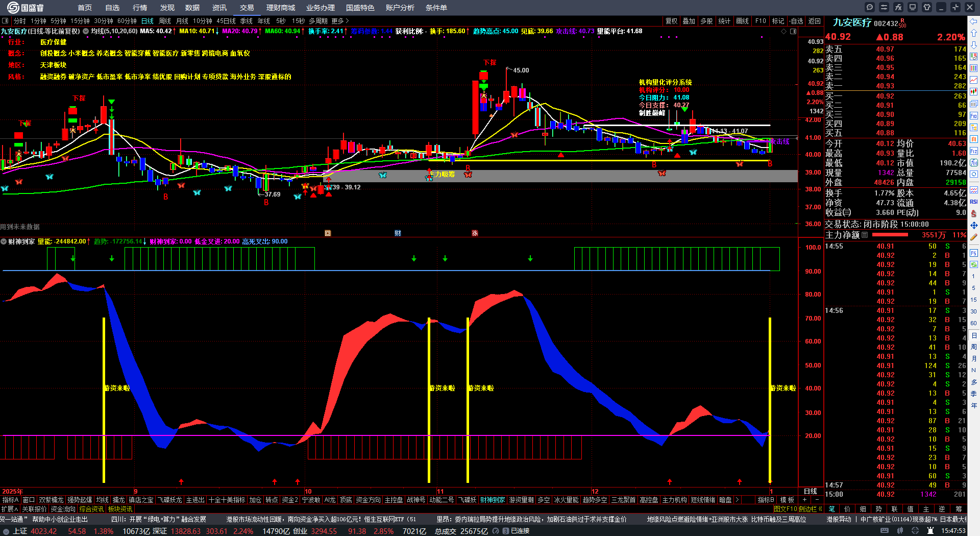Click the 九安医疗 stock name header
This screenshot has width=980, height=536.
(x=852, y=22)
